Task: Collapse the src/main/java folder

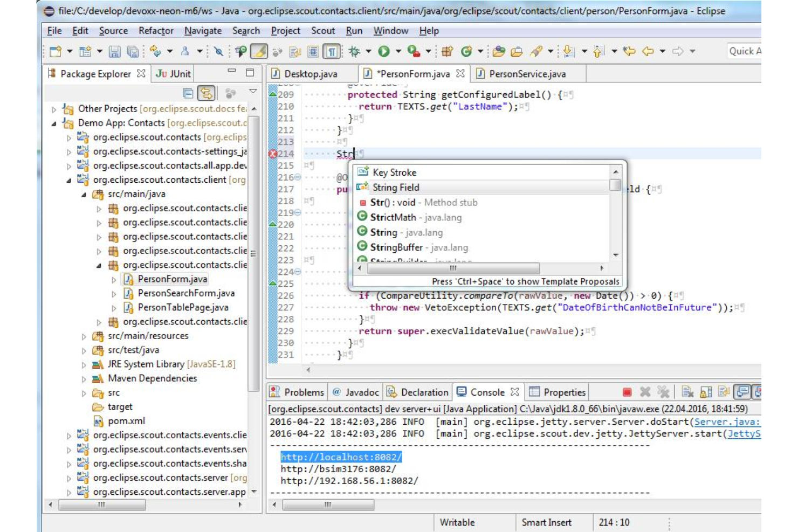Action: coord(84,195)
